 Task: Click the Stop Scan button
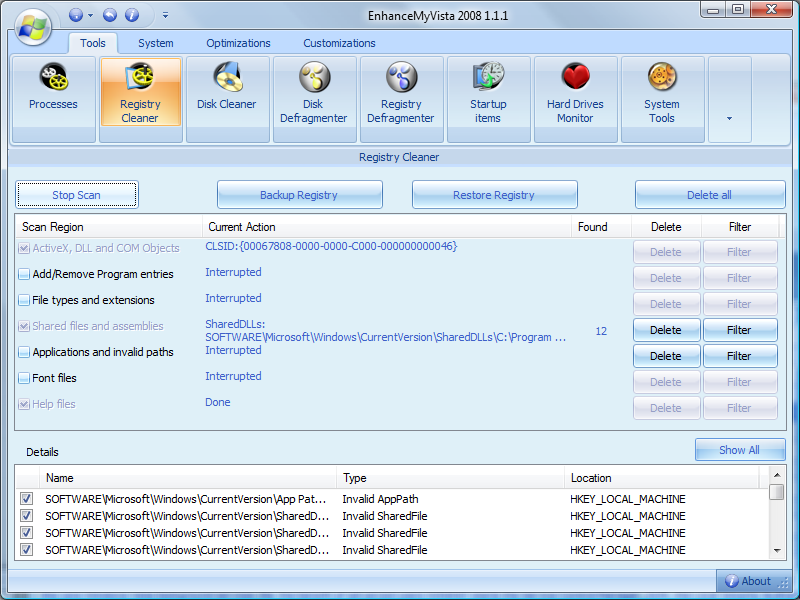pos(77,195)
